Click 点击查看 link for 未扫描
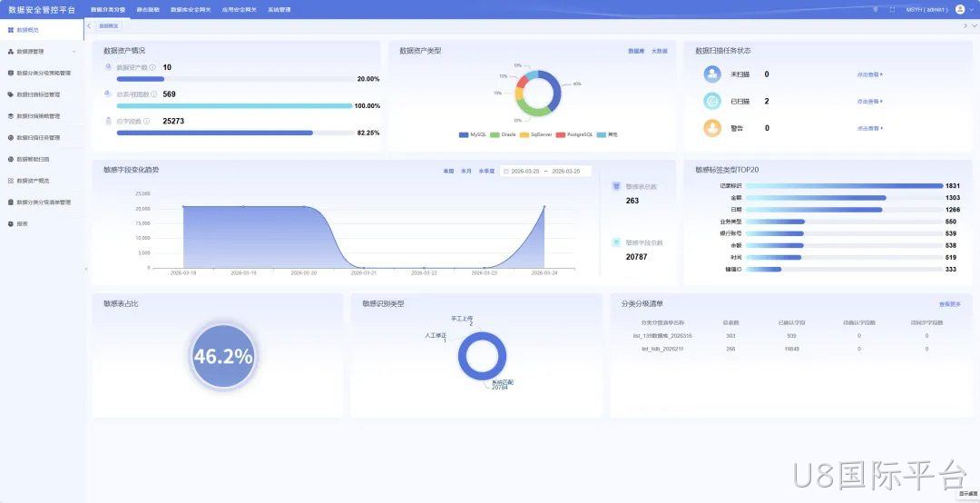The width and height of the screenshot is (980, 503). click(870, 74)
